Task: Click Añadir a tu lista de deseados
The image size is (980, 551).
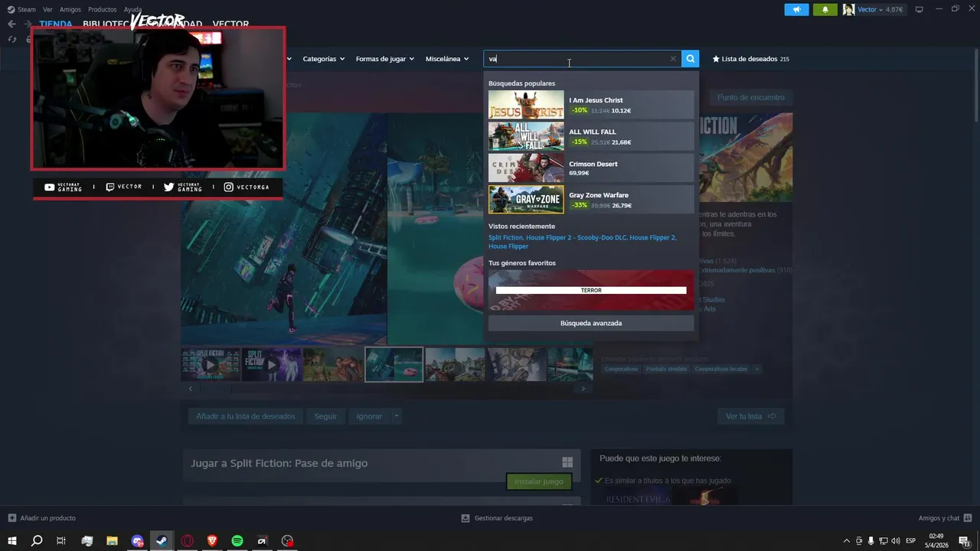Action: tap(245, 416)
